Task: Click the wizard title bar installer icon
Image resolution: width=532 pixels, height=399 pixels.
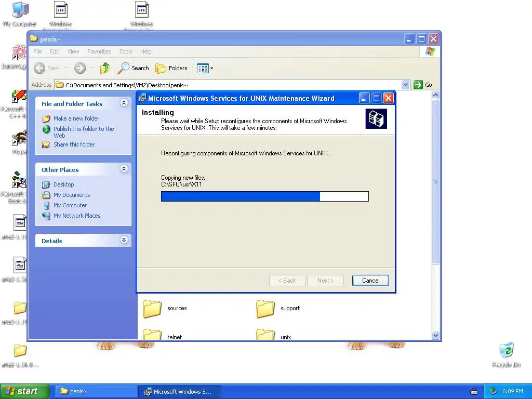Action: pos(142,98)
